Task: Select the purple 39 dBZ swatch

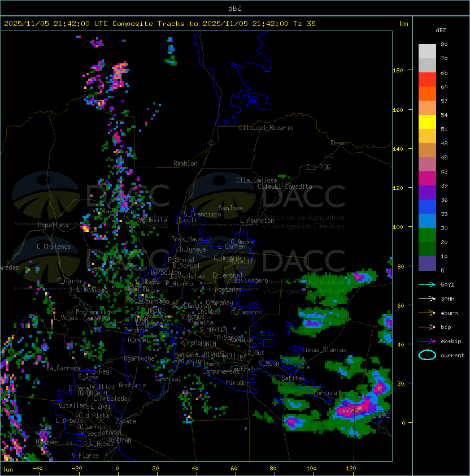Action: (427, 192)
